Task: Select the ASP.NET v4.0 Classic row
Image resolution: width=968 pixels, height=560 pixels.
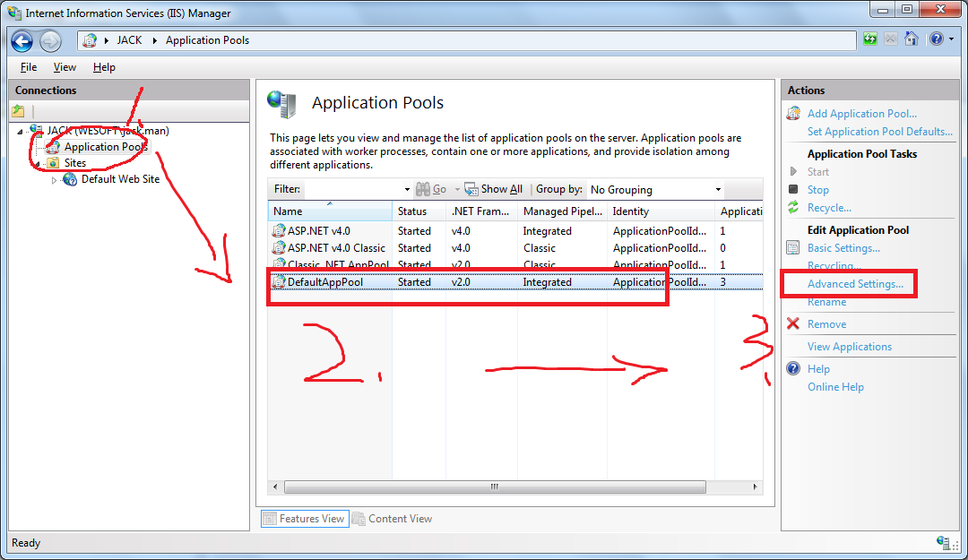Action: tap(515, 247)
